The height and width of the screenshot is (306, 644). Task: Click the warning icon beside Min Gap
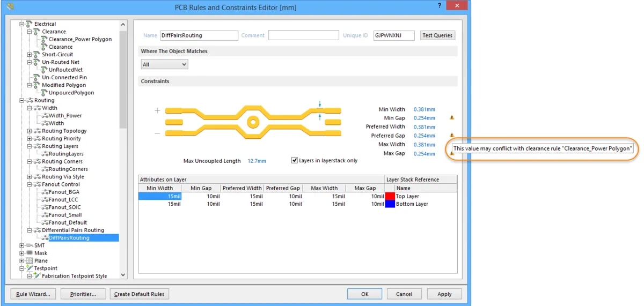(x=452, y=117)
